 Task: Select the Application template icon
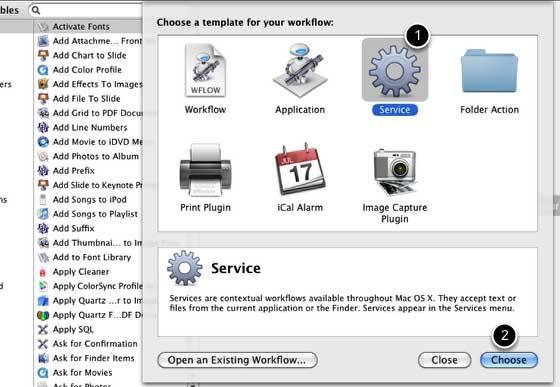coord(300,70)
